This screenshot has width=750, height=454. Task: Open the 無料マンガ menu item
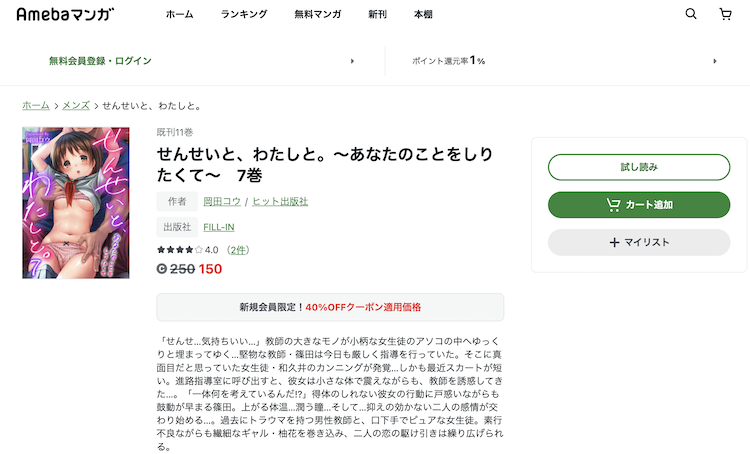318,14
